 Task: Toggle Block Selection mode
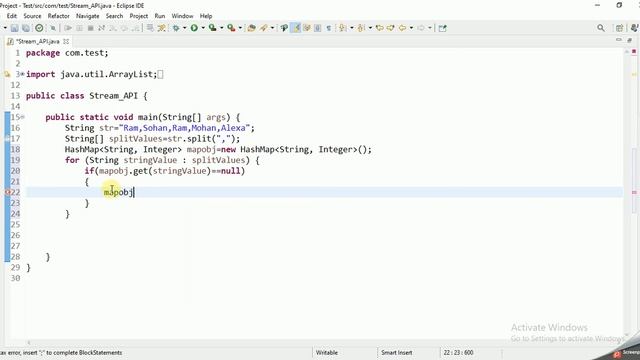point(307,28)
